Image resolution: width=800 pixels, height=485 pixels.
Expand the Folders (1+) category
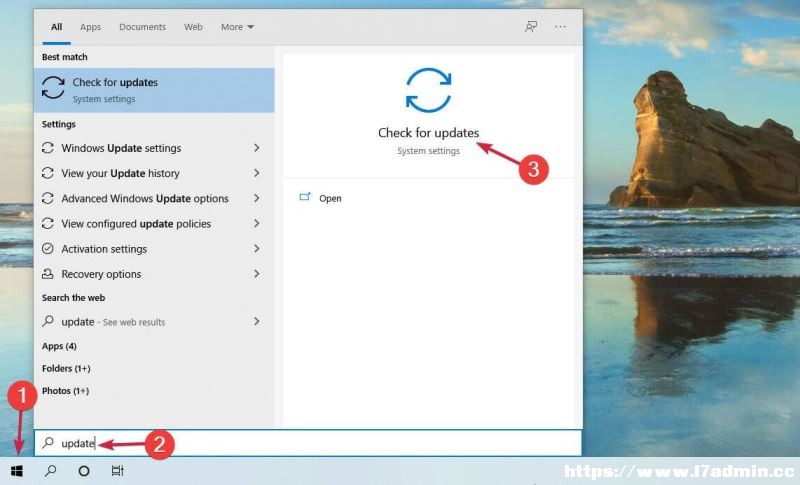click(x=66, y=368)
